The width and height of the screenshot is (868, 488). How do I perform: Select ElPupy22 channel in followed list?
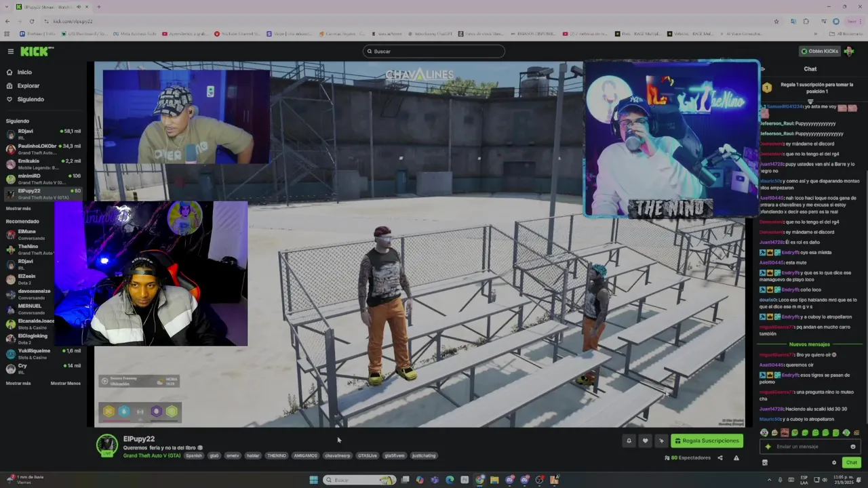pos(43,194)
